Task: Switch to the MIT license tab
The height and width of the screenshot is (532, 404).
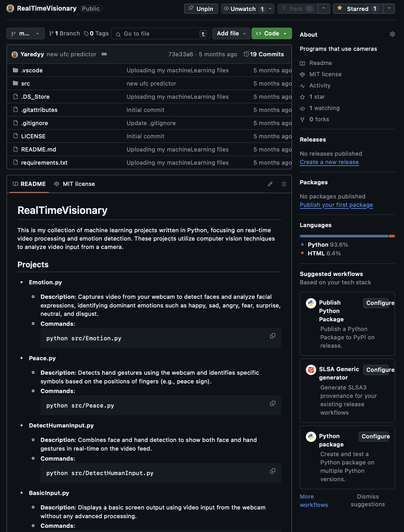Action: [75, 184]
